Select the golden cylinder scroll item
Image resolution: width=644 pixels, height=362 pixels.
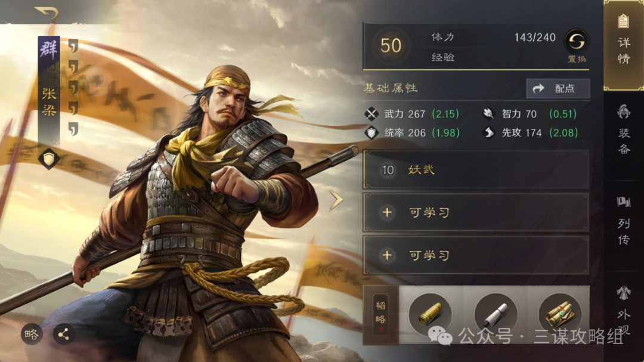coord(431,314)
